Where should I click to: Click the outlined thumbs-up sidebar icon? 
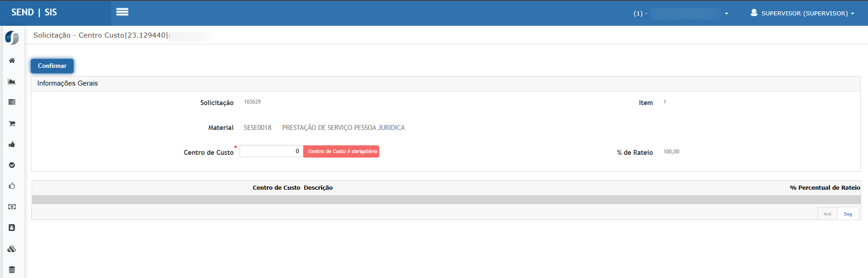[x=12, y=186]
